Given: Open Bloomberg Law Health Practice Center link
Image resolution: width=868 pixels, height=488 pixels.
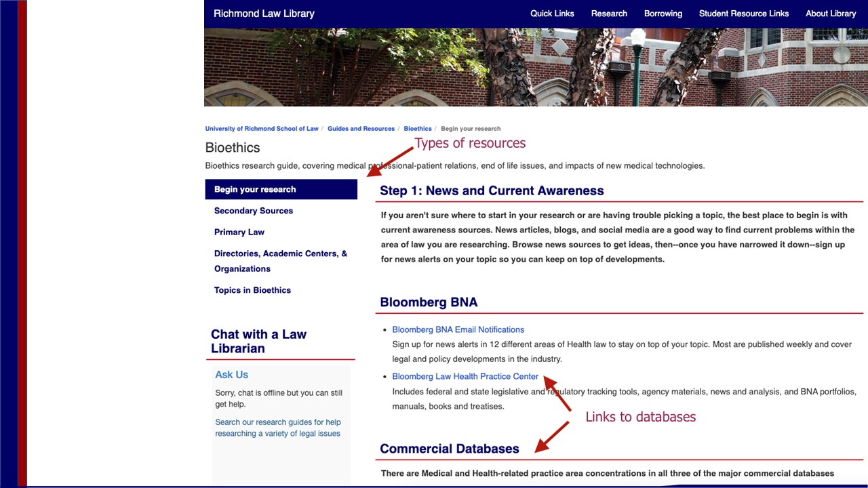Looking at the screenshot, I should 465,376.
